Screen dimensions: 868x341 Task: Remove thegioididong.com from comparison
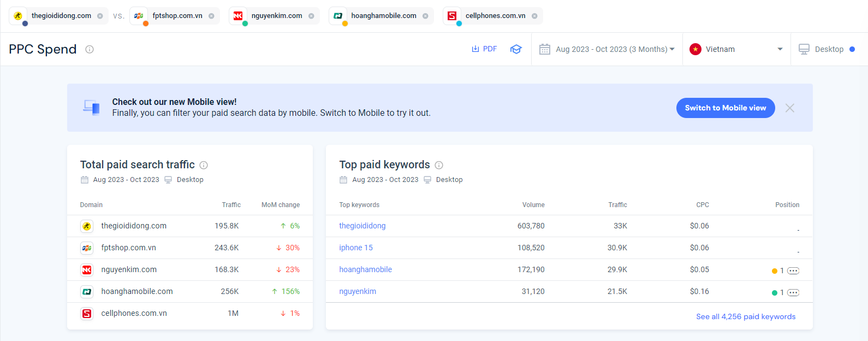click(x=100, y=16)
